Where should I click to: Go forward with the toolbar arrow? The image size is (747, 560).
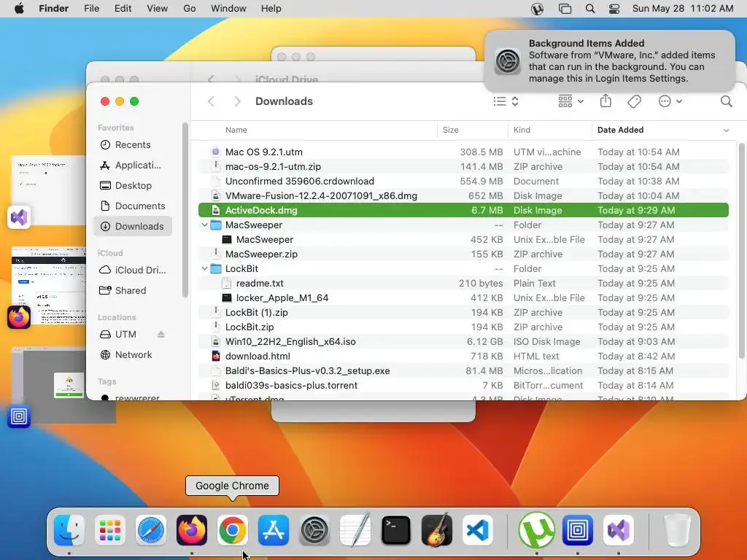point(237,101)
